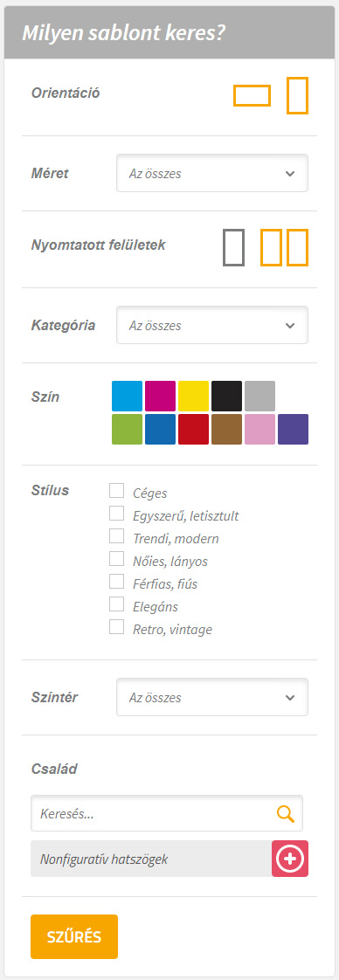This screenshot has width=339, height=980.
Task: Select the landscape orientation icon
Action: pyautogui.click(x=252, y=95)
